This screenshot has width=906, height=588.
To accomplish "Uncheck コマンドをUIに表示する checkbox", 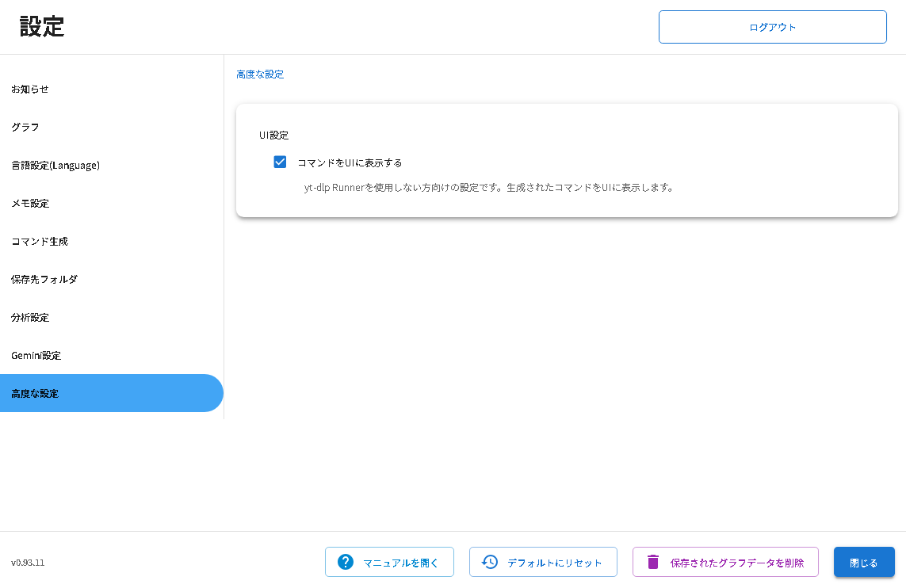I will pyautogui.click(x=280, y=162).
